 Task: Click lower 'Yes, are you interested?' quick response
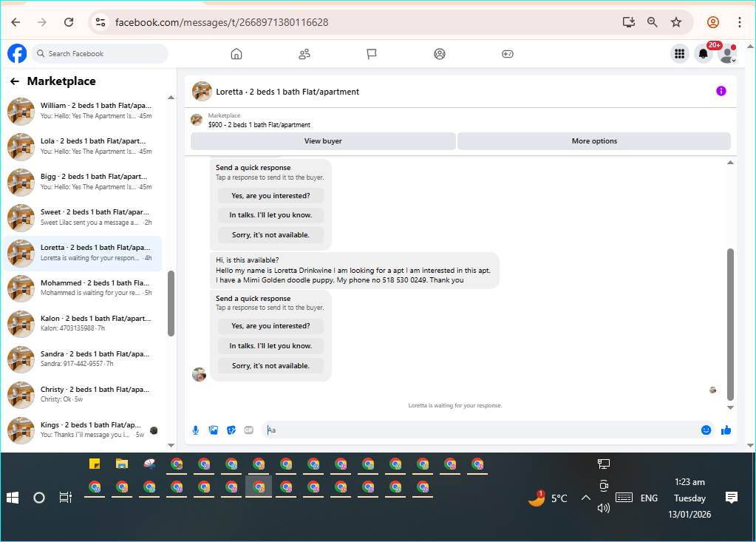(x=270, y=326)
